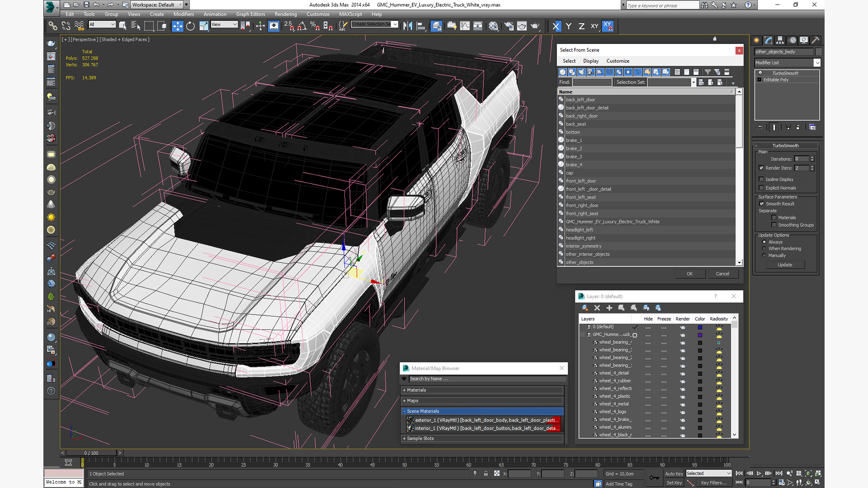Open Display menu in Select From Scene
This screenshot has width=868, height=488.
pyautogui.click(x=591, y=61)
